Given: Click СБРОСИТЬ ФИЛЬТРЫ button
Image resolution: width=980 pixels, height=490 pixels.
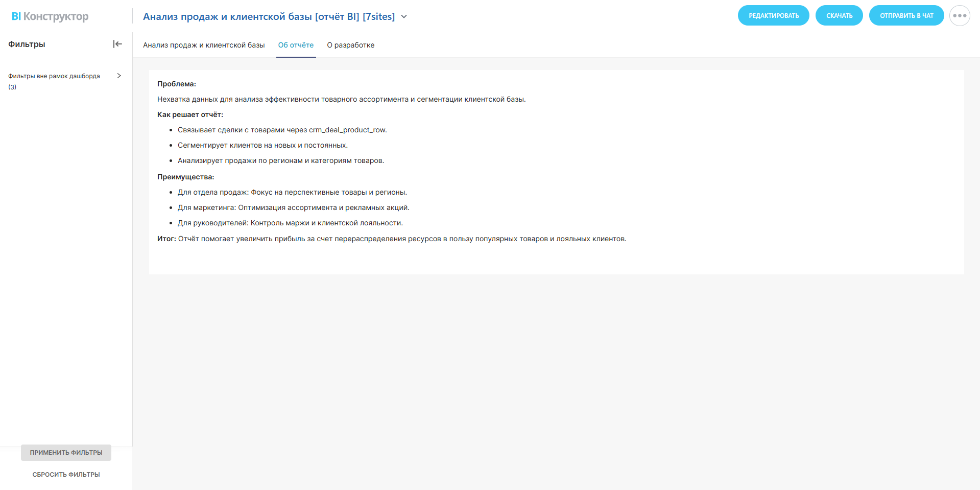Looking at the screenshot, I should click(66, 475).
